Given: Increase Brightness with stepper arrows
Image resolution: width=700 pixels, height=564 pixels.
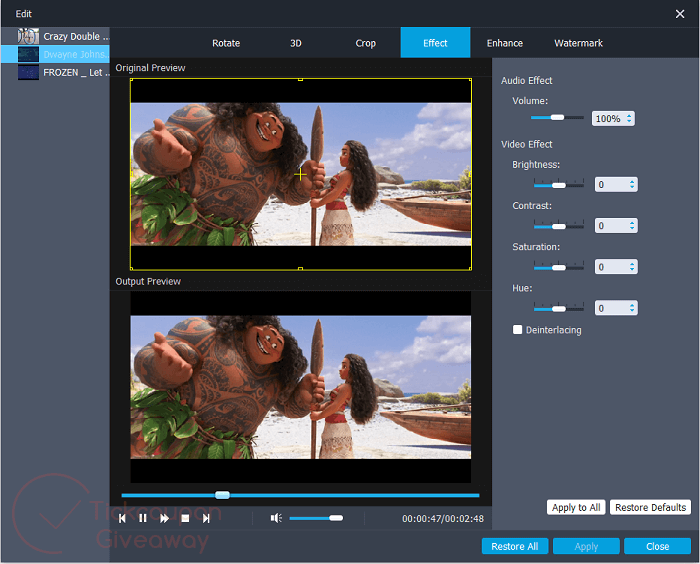Looking at the screenshot, I should click(x=632, y=181).
